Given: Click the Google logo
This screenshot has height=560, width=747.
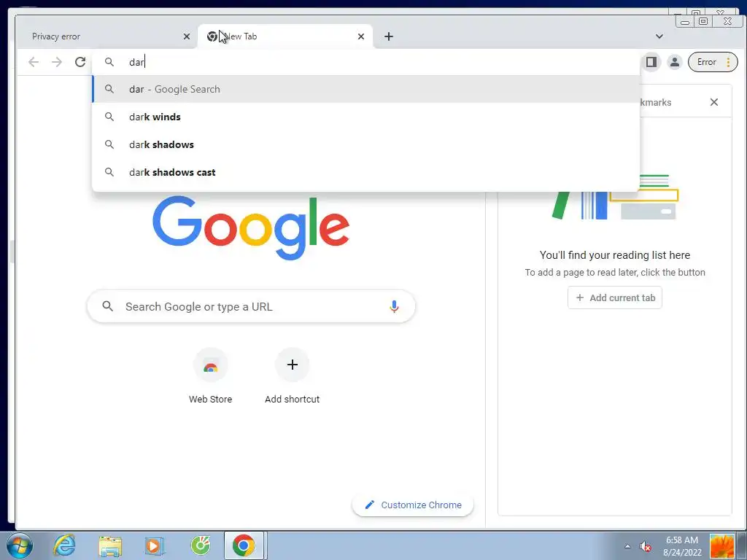Looking at the screenshot, I should [251, 227].
